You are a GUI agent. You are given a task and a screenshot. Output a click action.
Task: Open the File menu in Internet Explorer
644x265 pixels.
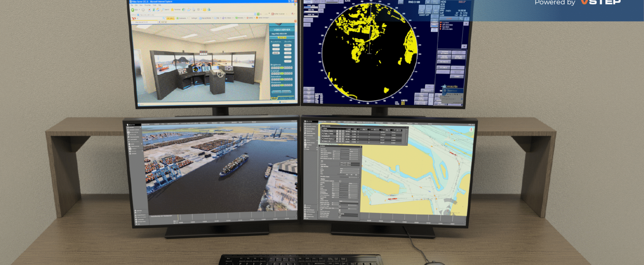pyautogui.click(x=132, y=5)
